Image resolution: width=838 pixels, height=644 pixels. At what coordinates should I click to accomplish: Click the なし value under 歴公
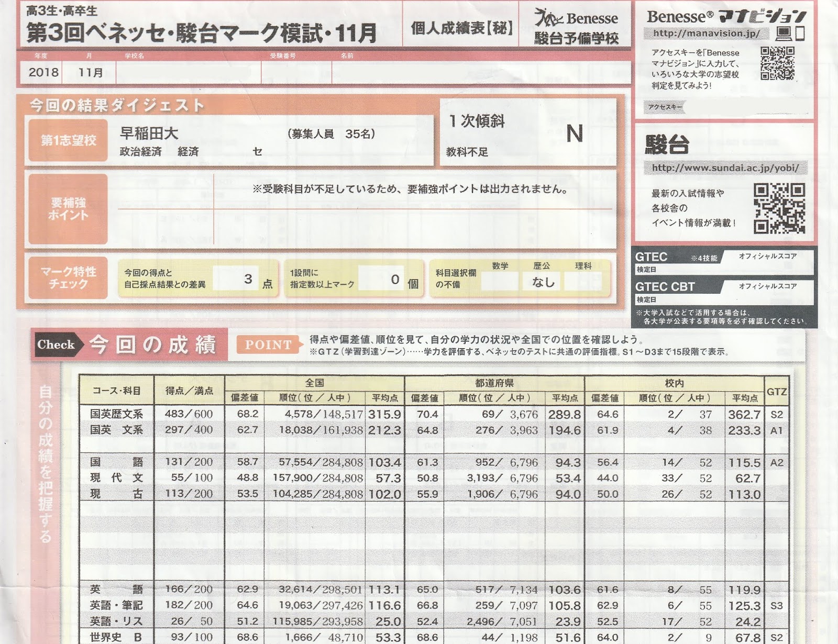543,282
